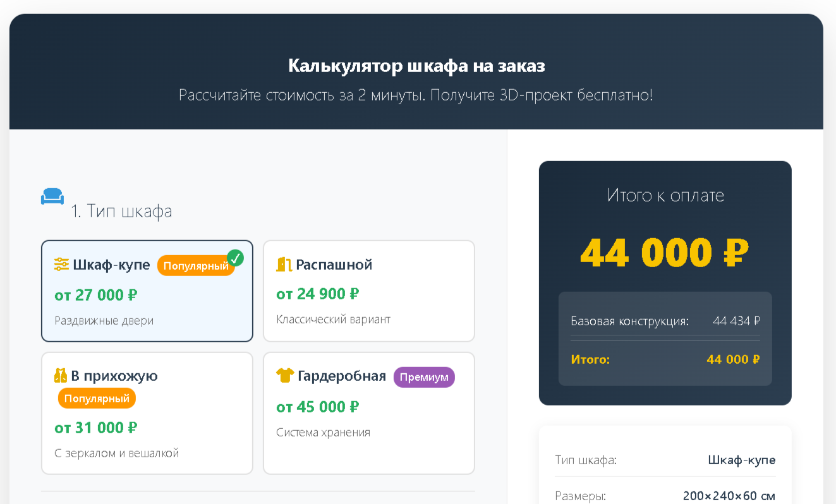This screenshot has width=836, height=504.
Task: Click the Итого к оплате panel header
Action: [664, 196]
